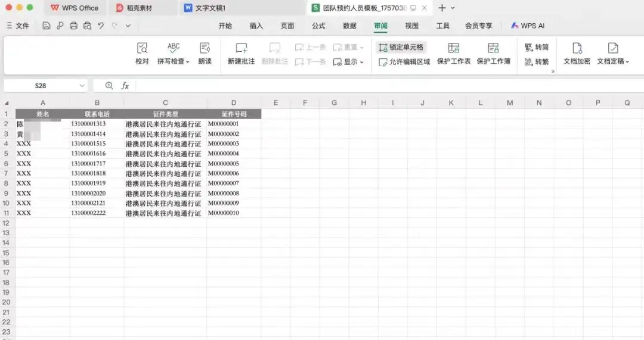Screen dimensions: 644x340
Task: Select the 证件类型 header cell
Action: coord(166,114)
